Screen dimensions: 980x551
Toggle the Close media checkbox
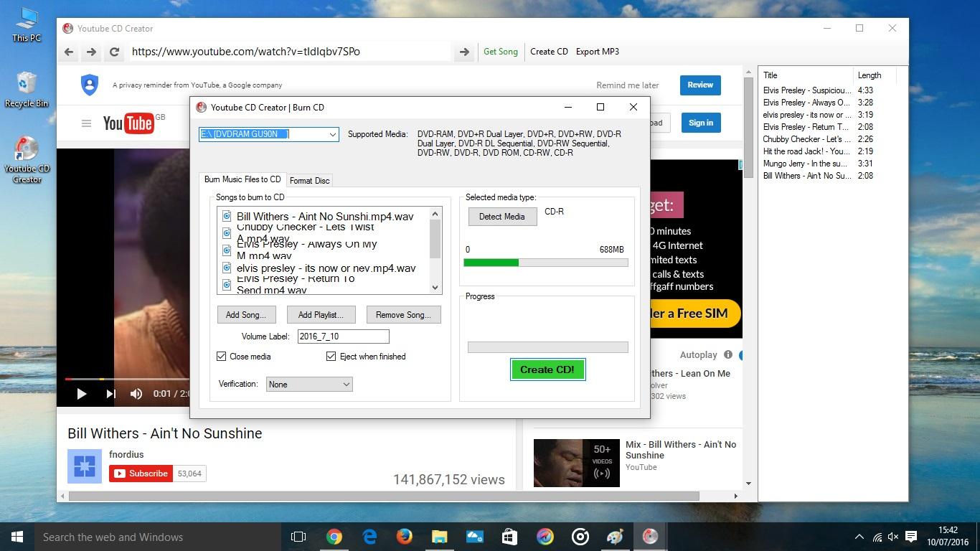point(222,357)
